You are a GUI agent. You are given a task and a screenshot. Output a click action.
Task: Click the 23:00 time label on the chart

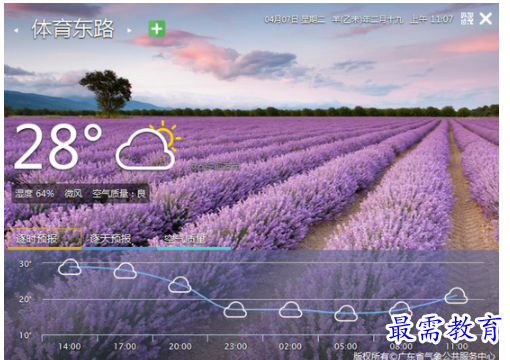(x=235, y=347)
